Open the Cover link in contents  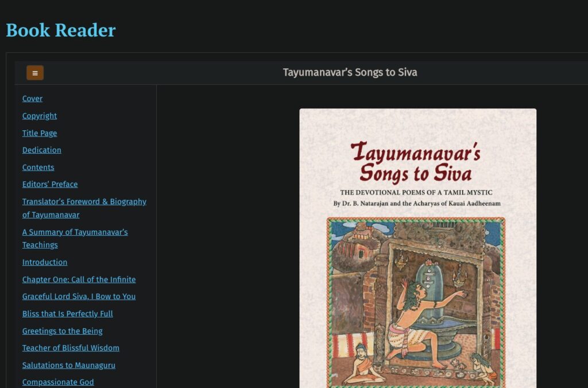(x=32, y=99)
